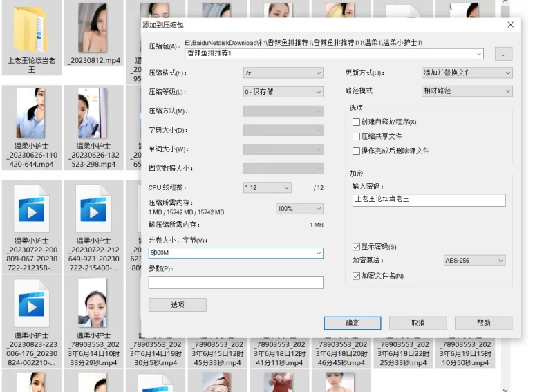Click the 帮助 button
Screen dimensions: 553x392
(483, 323)
